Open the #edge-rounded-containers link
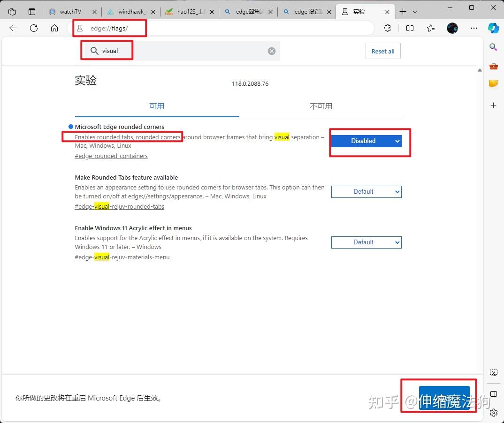The height and width of the screenshot is (423, 504). click(111, 156)
